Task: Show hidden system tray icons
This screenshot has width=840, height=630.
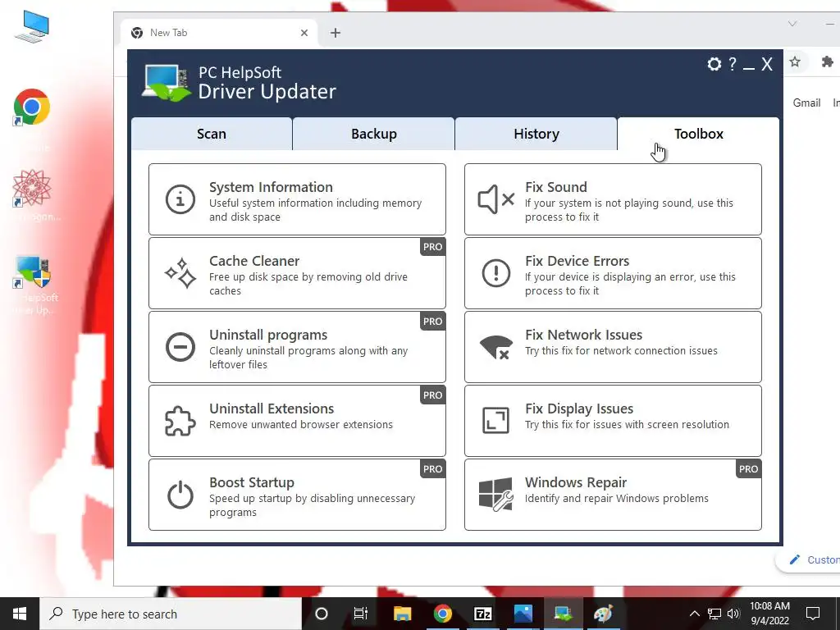Action: [x=694, y=614]
